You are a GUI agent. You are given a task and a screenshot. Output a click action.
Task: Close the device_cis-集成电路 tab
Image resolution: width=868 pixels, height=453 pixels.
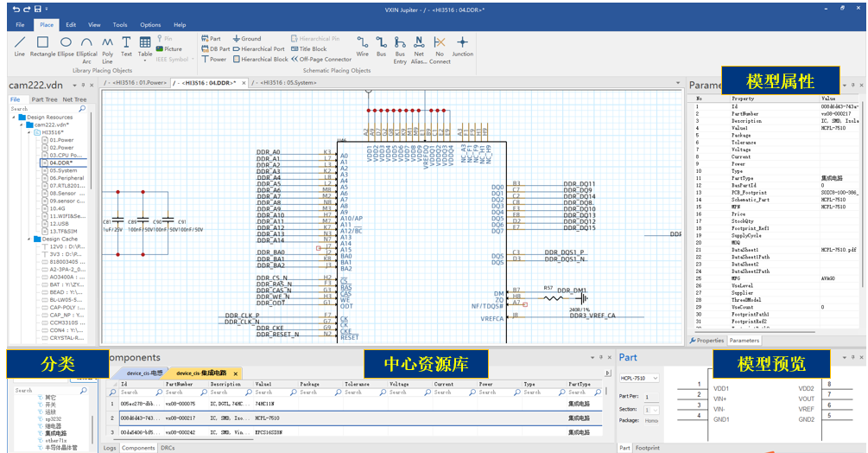click(x=235, y=373)
